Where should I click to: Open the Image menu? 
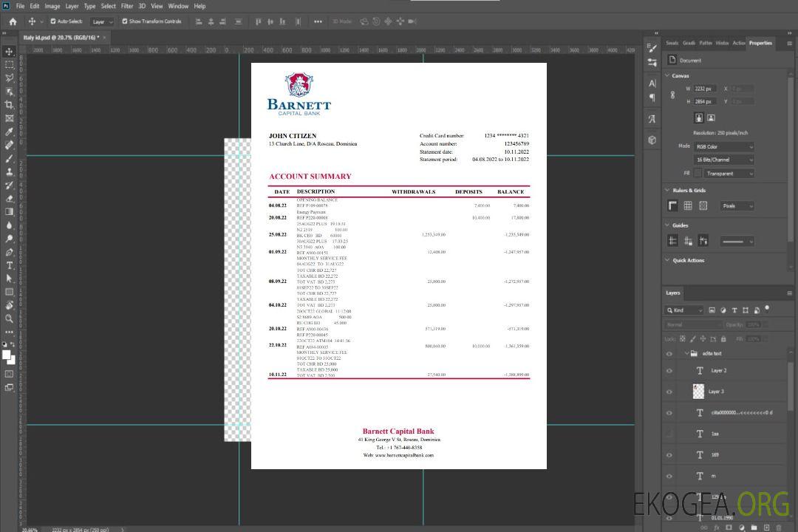pyautogui.click(x=52, y=6)
